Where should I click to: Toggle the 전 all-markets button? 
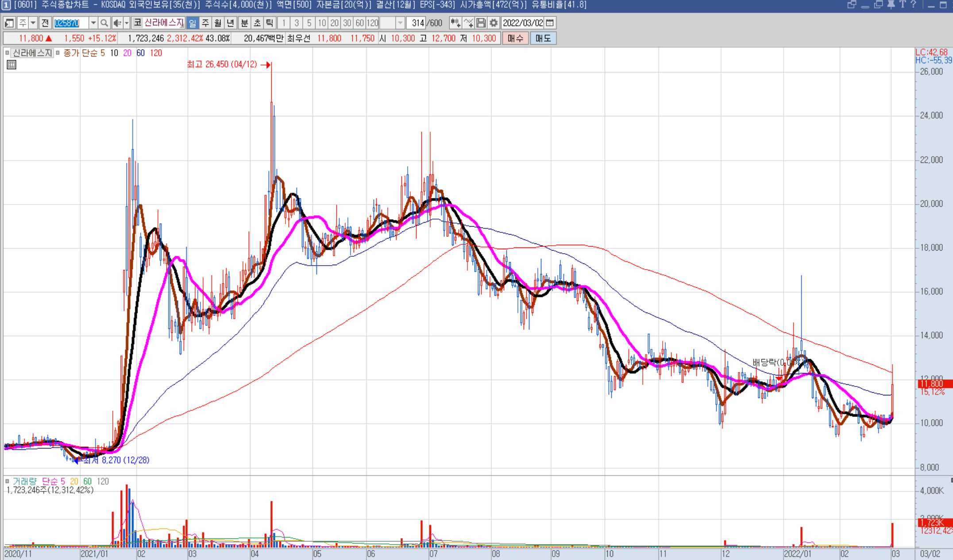pyautogui.click(x=45, y=23)
